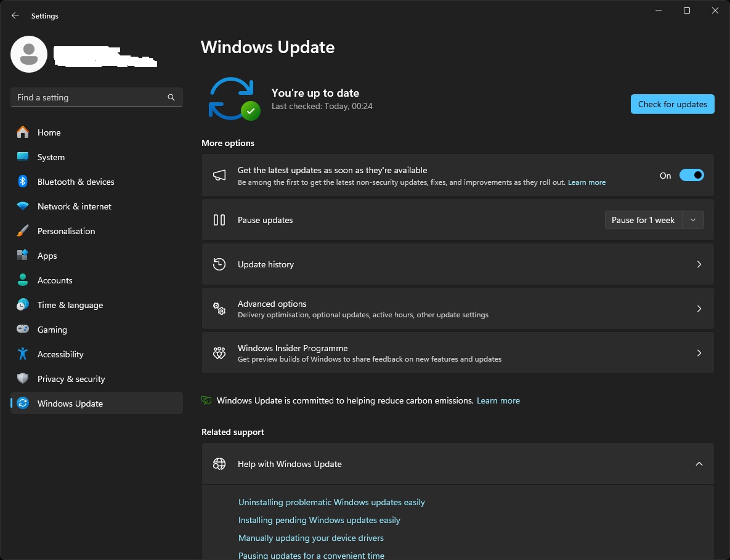Click the Windows Insider Programme row title
This screenshot has width=730, height=560.
[293, 348]
